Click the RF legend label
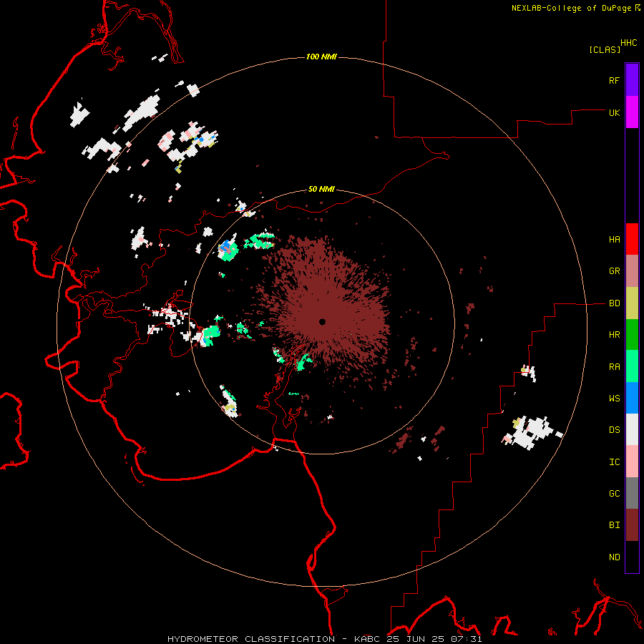Image resolution: width=644 pixels, height=644 pixels. click(615, 80)
